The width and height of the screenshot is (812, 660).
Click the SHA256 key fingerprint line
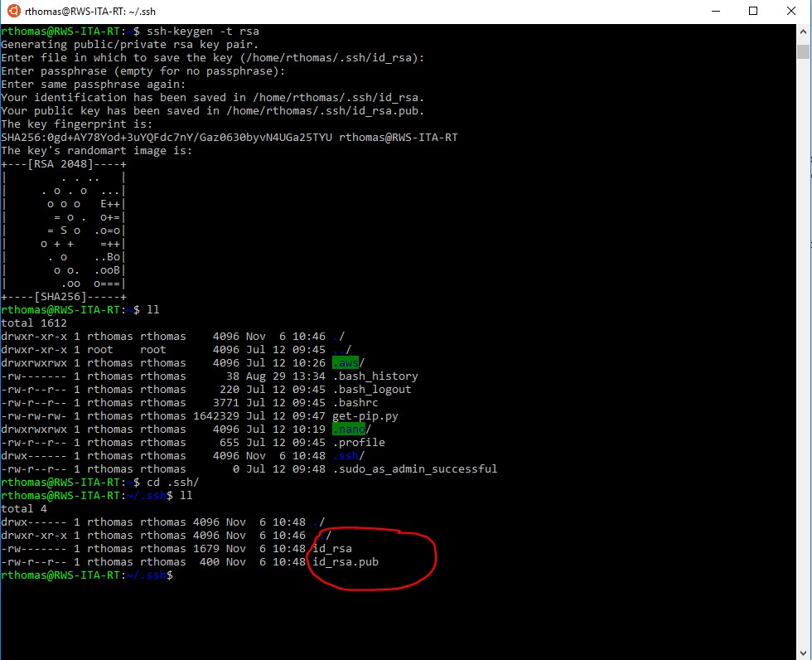point(229,137)
